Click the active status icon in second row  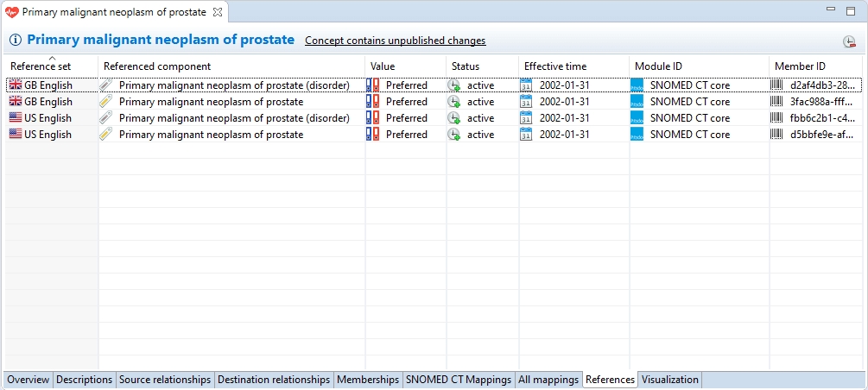click(x=454, y=102)
